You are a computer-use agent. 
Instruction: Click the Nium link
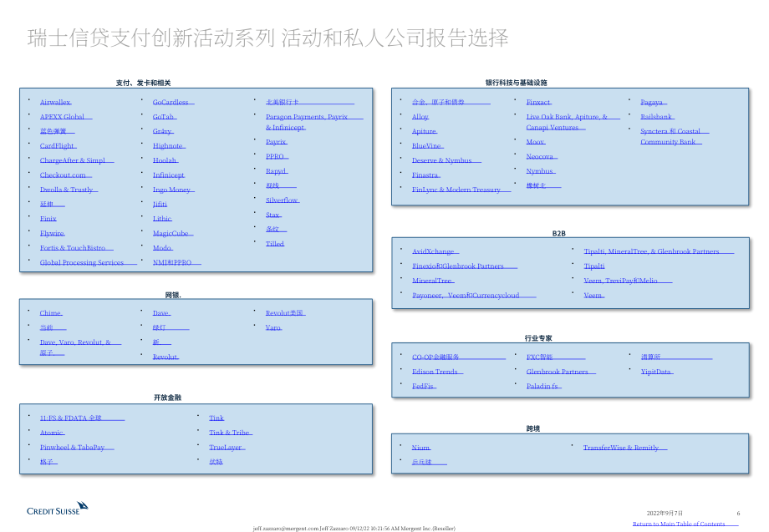click(x=420, y=448)
